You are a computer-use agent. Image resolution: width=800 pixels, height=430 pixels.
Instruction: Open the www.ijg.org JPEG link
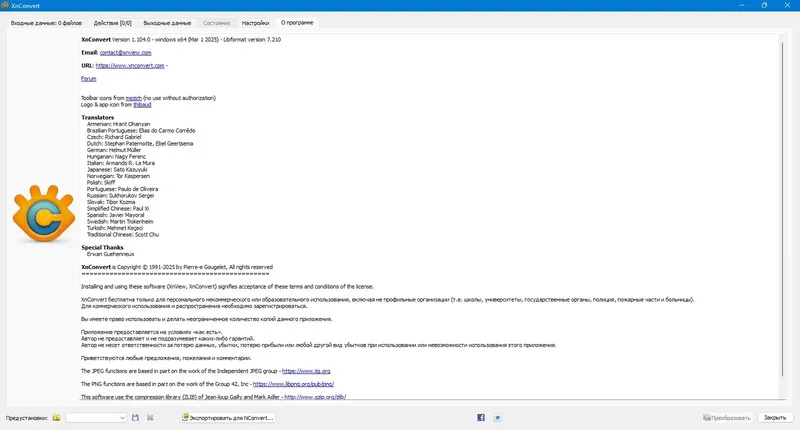(306, 371)
